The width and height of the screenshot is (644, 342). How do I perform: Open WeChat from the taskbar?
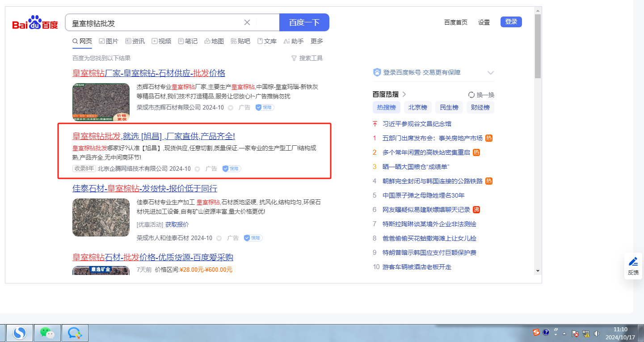tap(47, 333)
